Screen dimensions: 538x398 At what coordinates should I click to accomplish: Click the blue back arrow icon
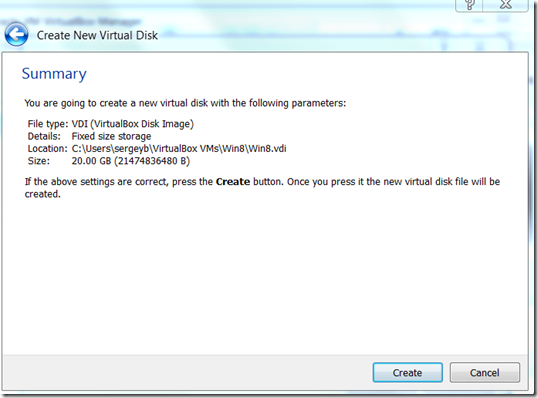(16, 35)
